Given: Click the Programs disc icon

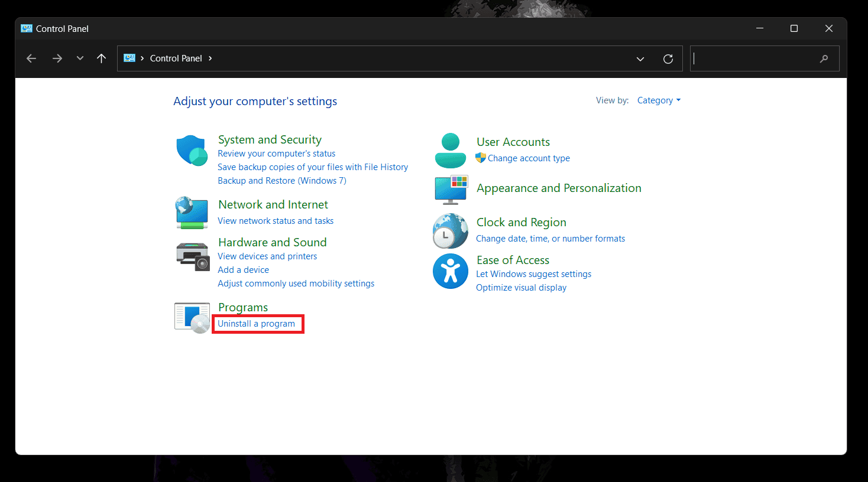Looking at the screenshot, I should [192, 318].
